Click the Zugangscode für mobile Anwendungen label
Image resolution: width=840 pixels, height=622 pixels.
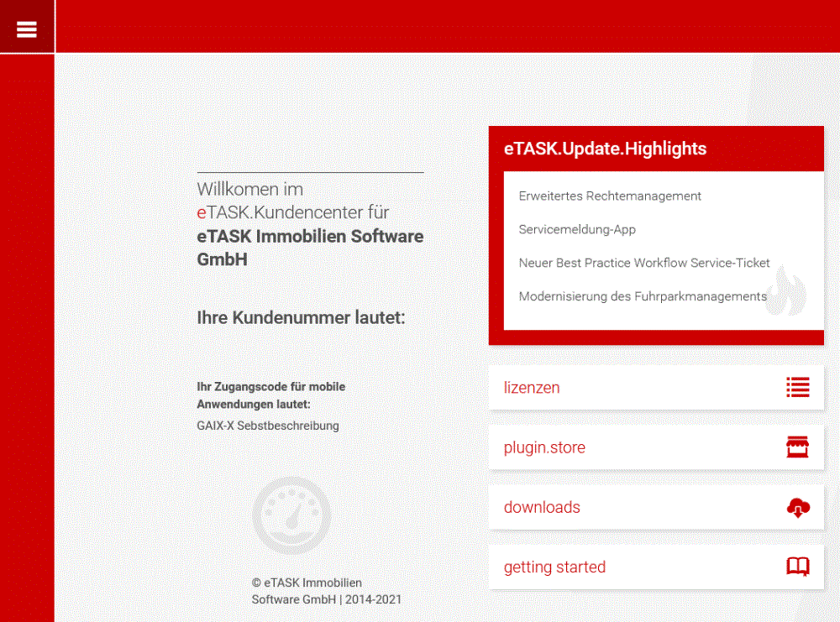point(271,395)
